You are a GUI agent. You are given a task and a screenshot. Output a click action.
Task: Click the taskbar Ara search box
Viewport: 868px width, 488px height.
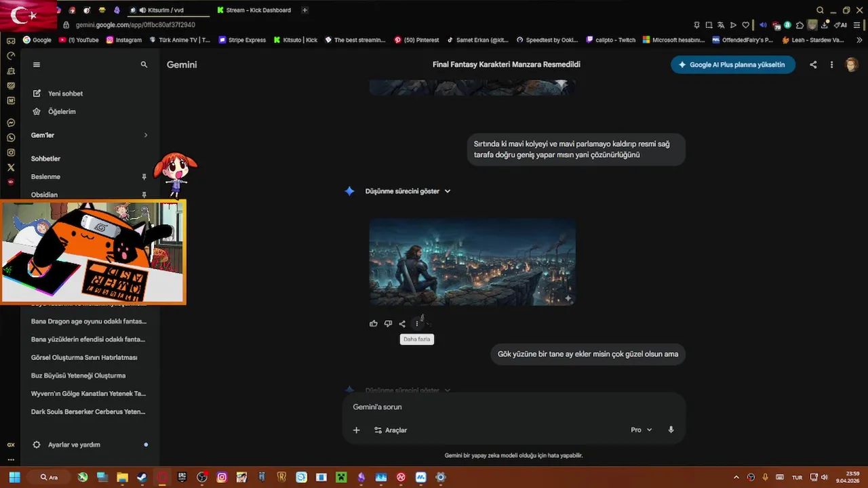(50, 477)
